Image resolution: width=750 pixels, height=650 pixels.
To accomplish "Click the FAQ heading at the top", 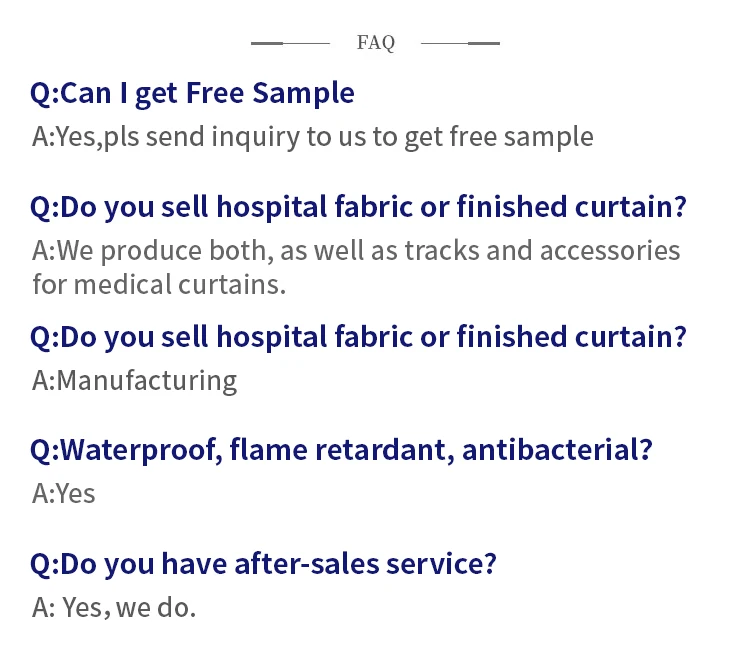I will [x=375, y=42].
